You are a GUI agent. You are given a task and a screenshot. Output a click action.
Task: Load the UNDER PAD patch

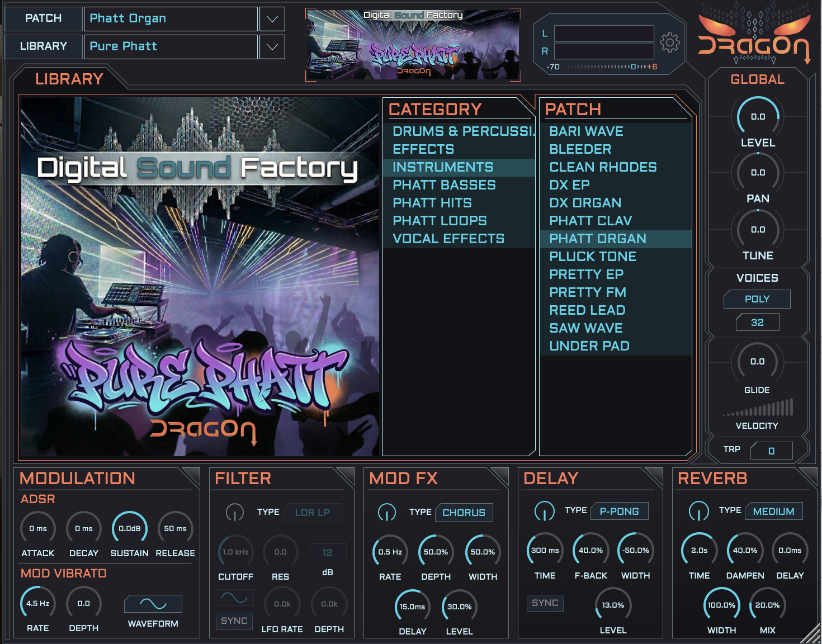click(x=616, y=346)
